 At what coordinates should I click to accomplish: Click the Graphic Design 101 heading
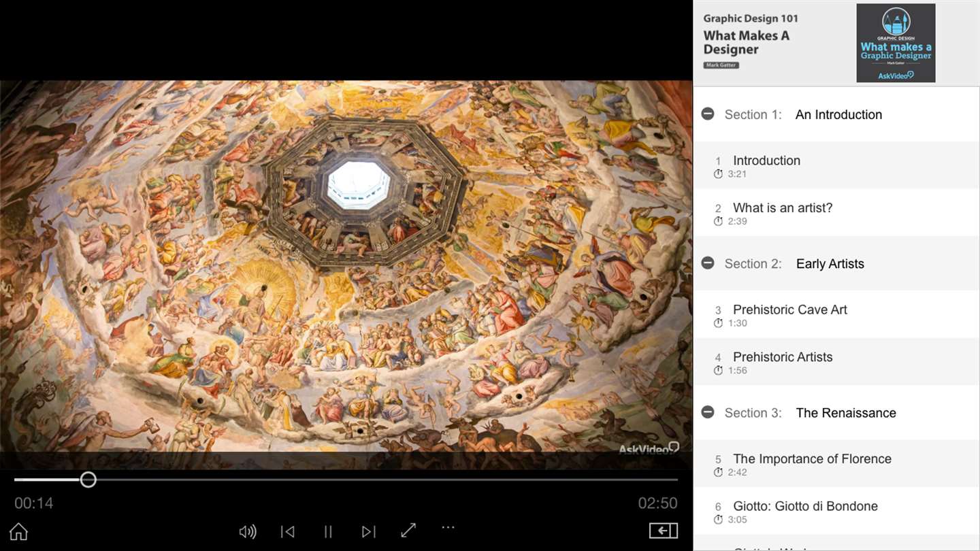click(x=751, y=18)
